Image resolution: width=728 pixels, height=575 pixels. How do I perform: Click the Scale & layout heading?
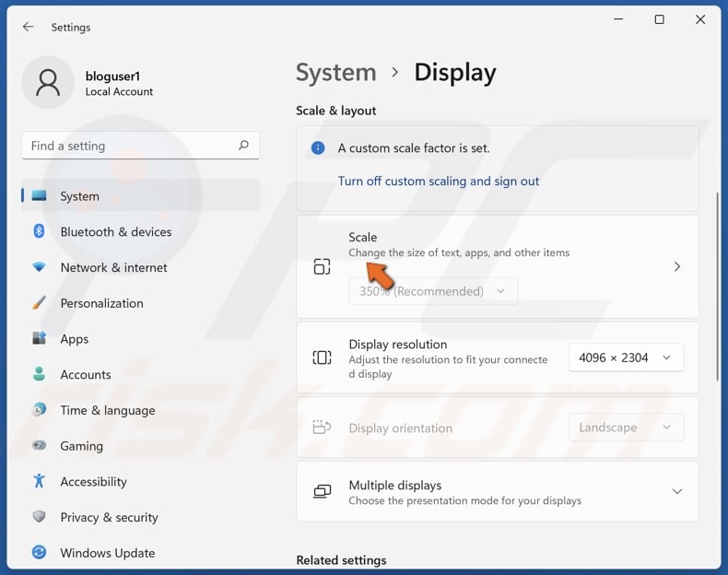click(335, 111)
